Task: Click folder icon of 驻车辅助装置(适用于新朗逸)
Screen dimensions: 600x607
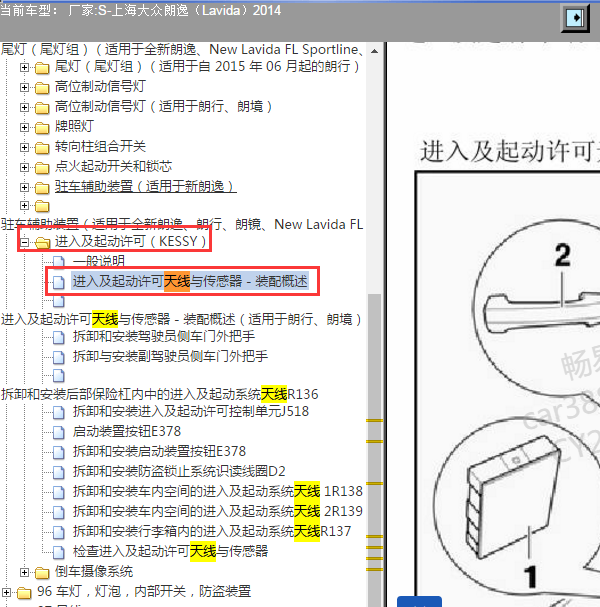Action: 42,187
